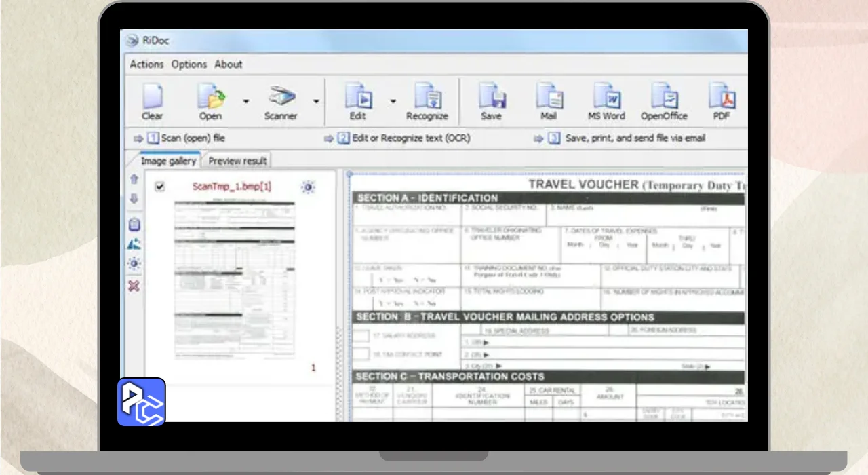Click the 'Edit or Recognize text (OCR)' label
The image size is (868, 475).
(x=411, y=138)
